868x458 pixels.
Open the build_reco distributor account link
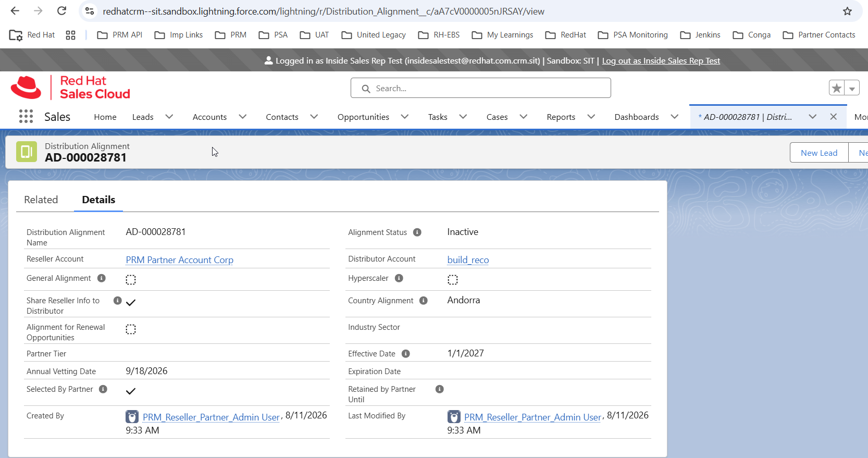tap(468, 260)
